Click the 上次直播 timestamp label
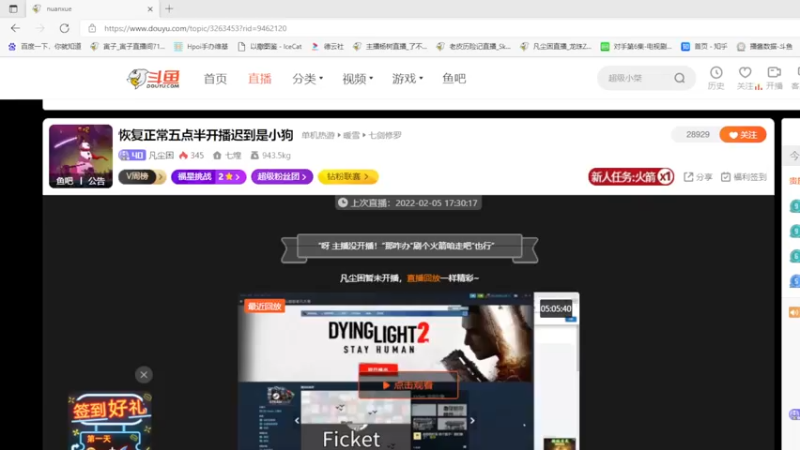800x450 pixels. [408, 203]
